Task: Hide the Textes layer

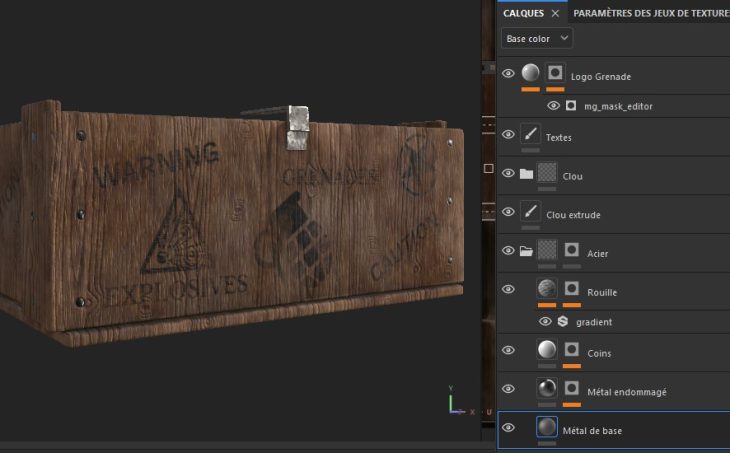Action: pos(508,135)
